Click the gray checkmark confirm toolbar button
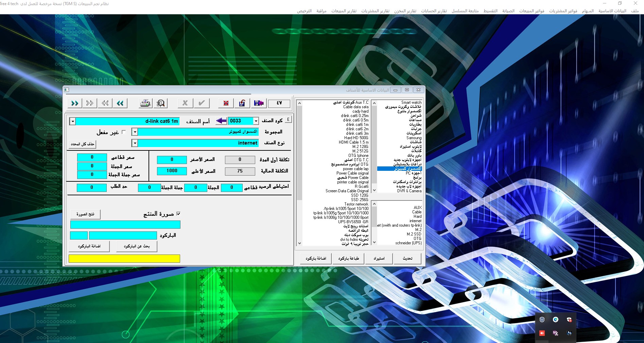 click(x=202, y=103)
